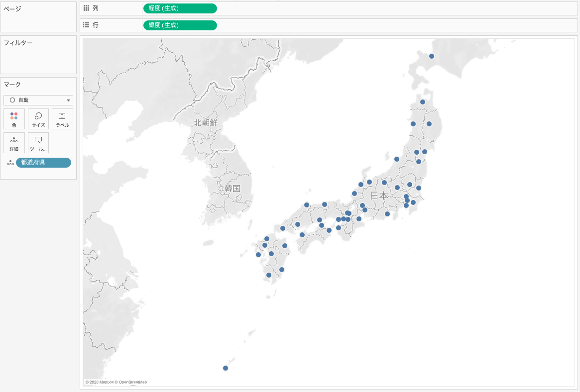Expand the 自動 mark type dropdown

click(x=68, y=100)
